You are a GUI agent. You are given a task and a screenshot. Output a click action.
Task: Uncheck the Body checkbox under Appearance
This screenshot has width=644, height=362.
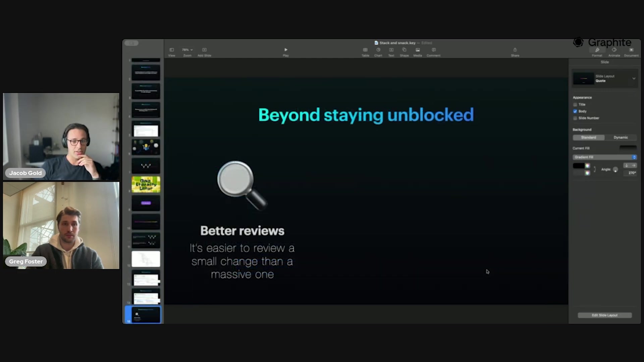point(575,111)
